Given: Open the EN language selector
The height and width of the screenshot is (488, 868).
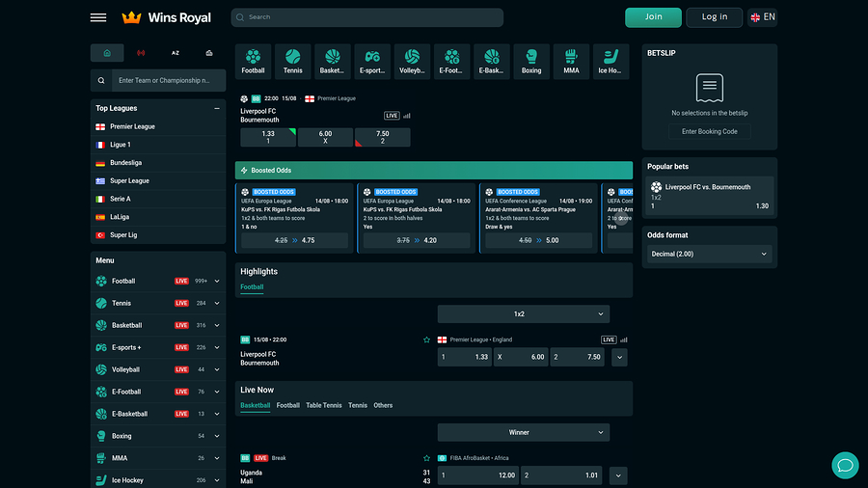Looking at the screenshot, I should [x=761, y=17].
